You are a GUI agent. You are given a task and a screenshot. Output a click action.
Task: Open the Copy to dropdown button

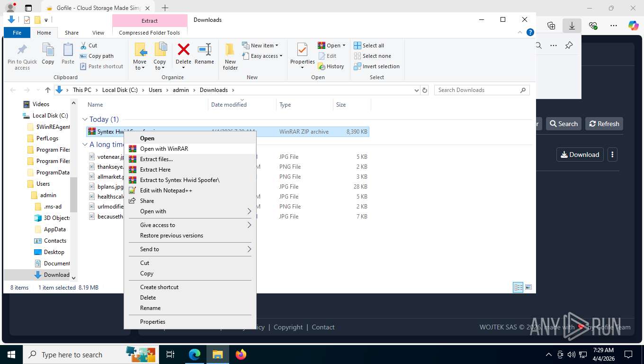(x=160, y=57)
